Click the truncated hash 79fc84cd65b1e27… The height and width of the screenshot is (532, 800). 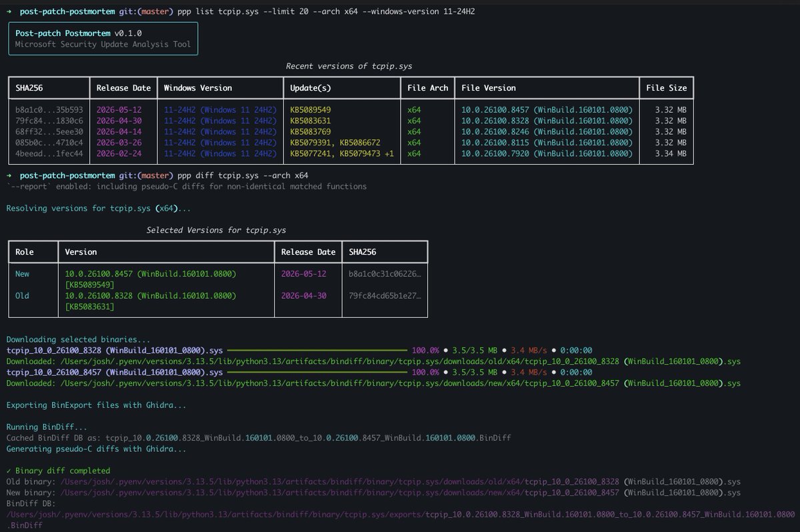(x=385, y=295)
